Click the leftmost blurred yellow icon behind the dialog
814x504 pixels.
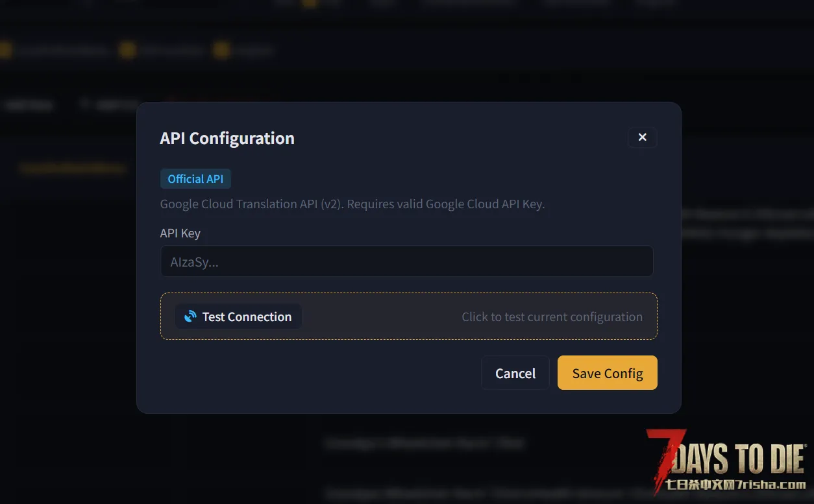(6, 50)
